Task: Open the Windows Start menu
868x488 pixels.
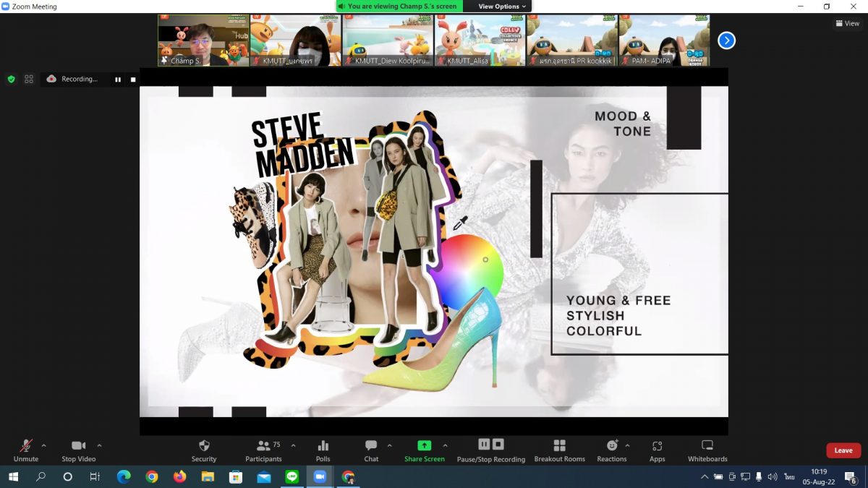Action: pos(13,476)
